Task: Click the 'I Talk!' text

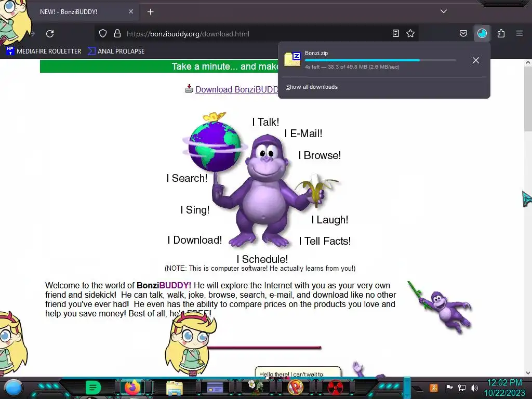Action: pos(265,122)
